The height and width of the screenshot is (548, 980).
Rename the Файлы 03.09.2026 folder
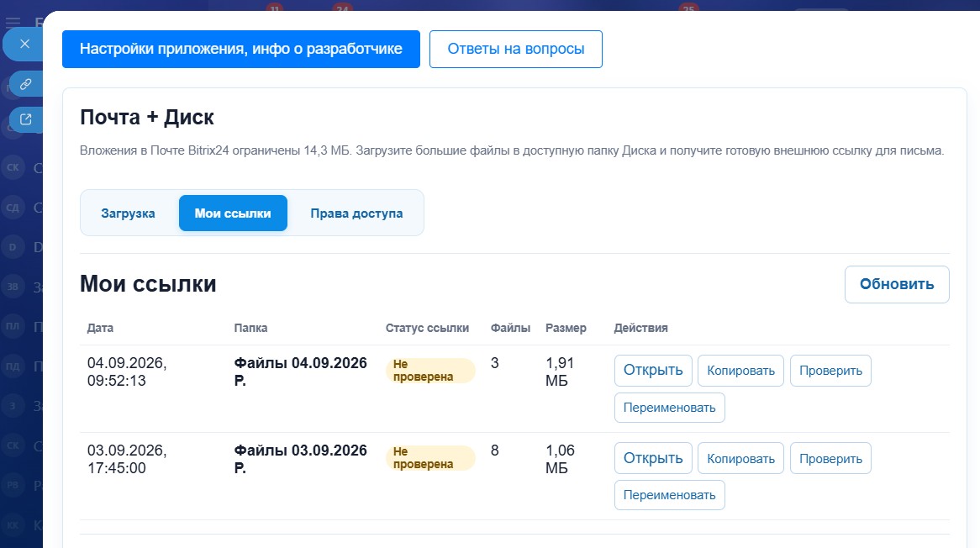coord(669,495)
